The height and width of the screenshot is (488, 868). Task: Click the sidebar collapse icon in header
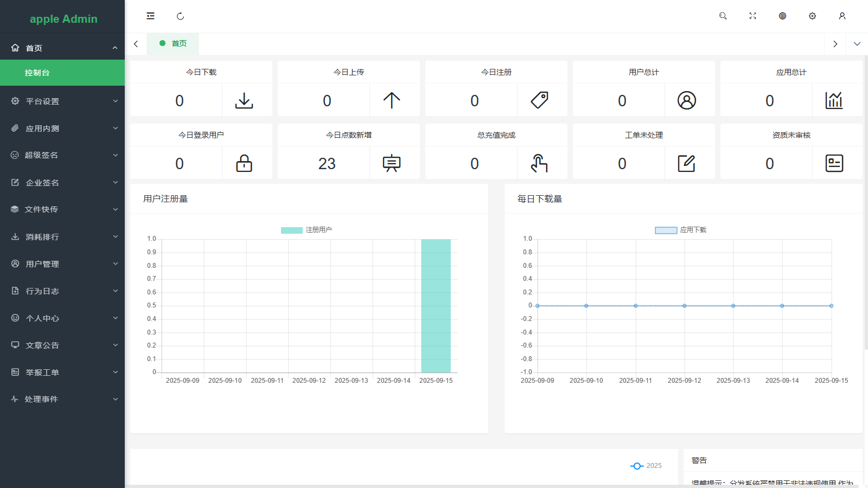click(150, 16)
